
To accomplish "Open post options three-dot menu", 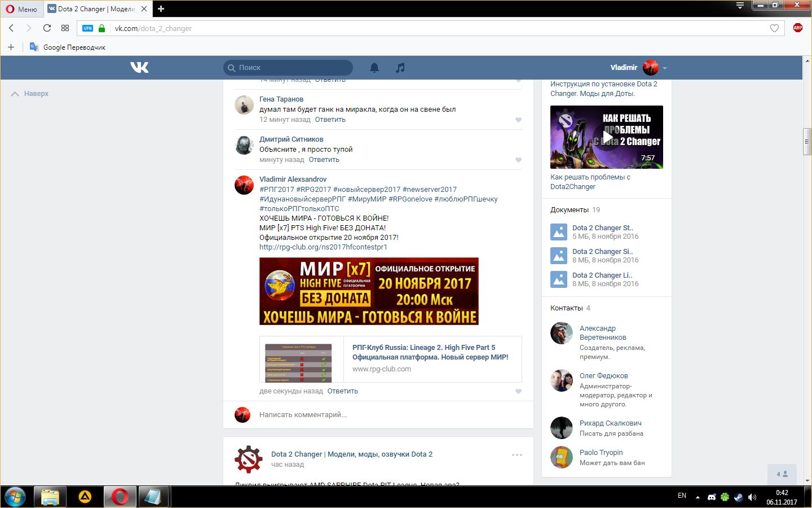I will point(517,455).
